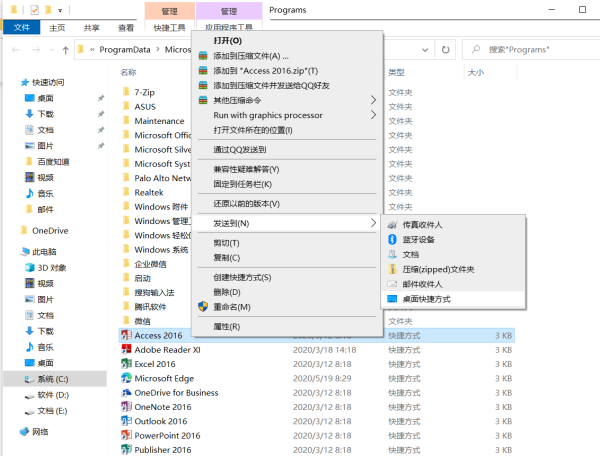This screenshot has width=600, height=456.
Task: Click the Access 2016 shortcut icon
Action: pyautogui.click(x=126, y=335)
